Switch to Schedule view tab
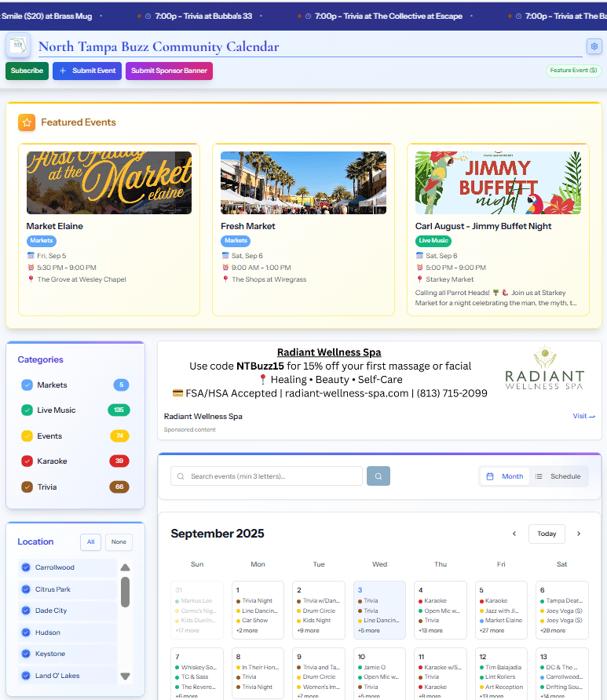This screenshot has width=607, height=700. tap(558, 476)
